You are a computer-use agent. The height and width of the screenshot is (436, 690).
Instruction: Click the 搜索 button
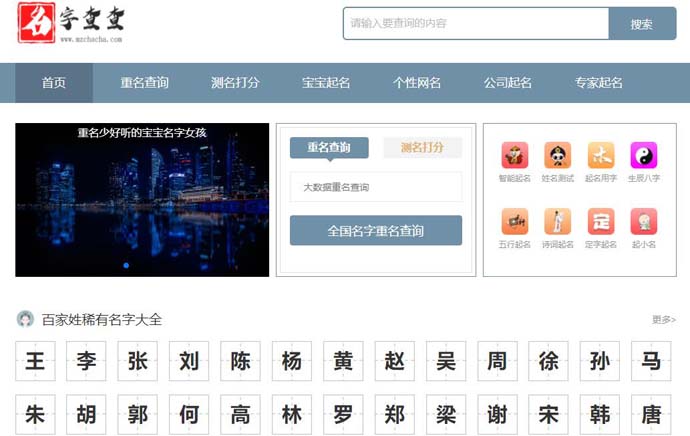(x=642, y=24)
